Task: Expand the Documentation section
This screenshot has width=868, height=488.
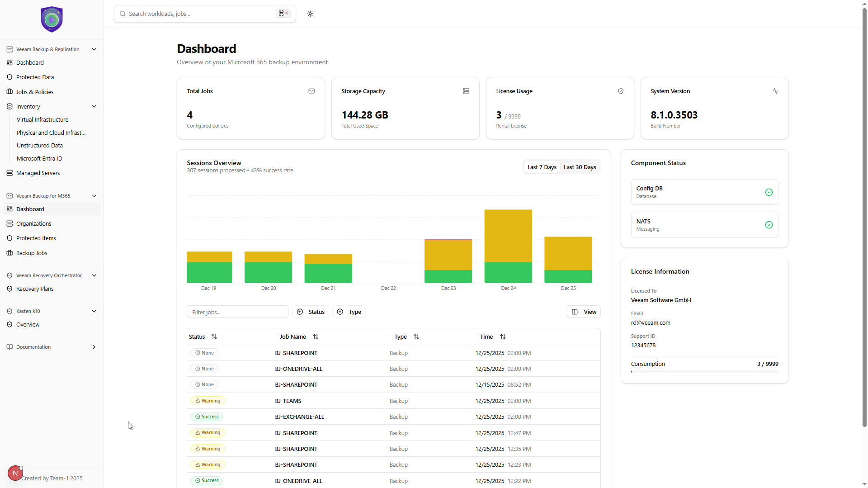Action: coord(94,347)
